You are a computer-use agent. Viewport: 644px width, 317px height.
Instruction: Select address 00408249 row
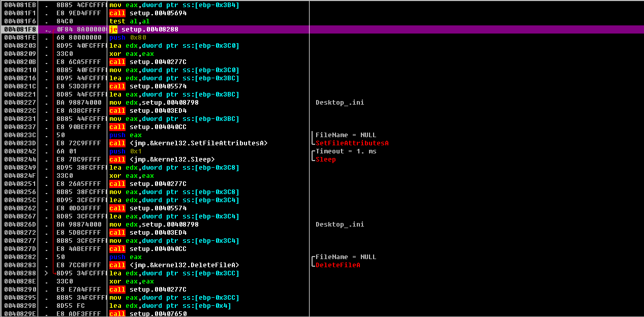point(322,168)
